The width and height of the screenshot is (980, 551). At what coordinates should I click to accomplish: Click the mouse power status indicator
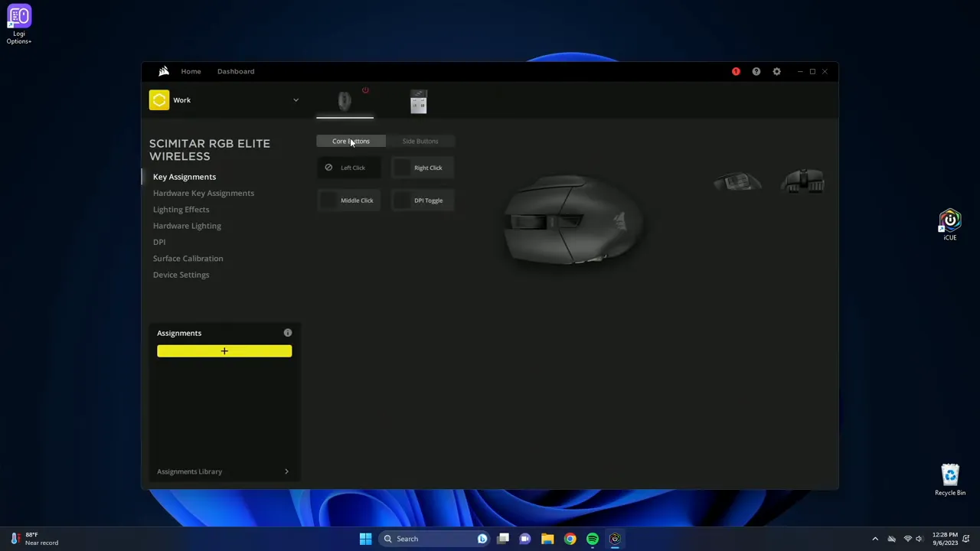point(365,90)
